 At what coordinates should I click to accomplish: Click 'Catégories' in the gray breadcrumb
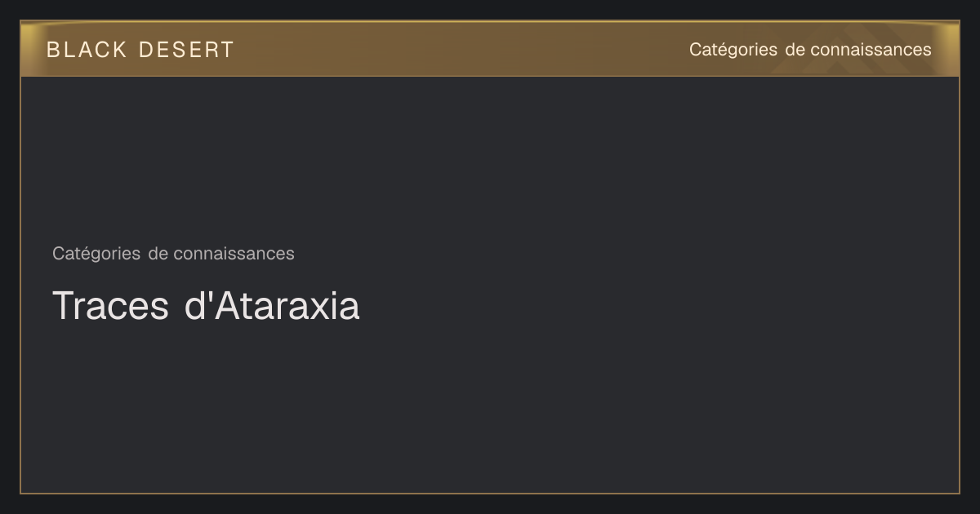coord(96,254)
